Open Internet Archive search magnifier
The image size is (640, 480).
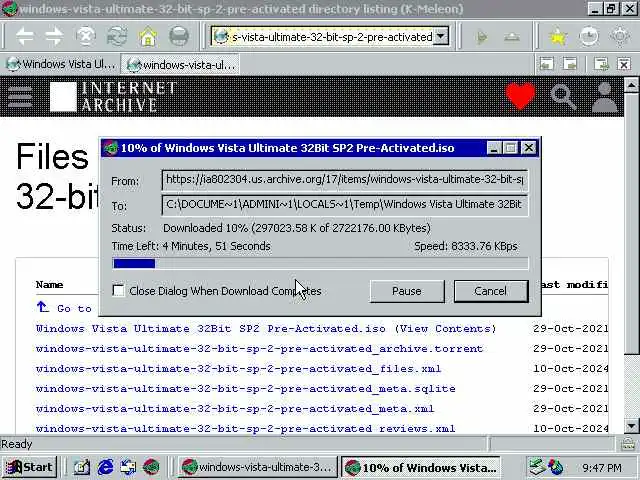563,97
